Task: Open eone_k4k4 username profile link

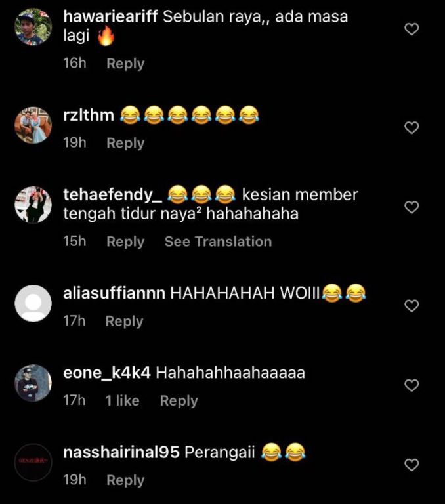Action: [x=107, y=373]
